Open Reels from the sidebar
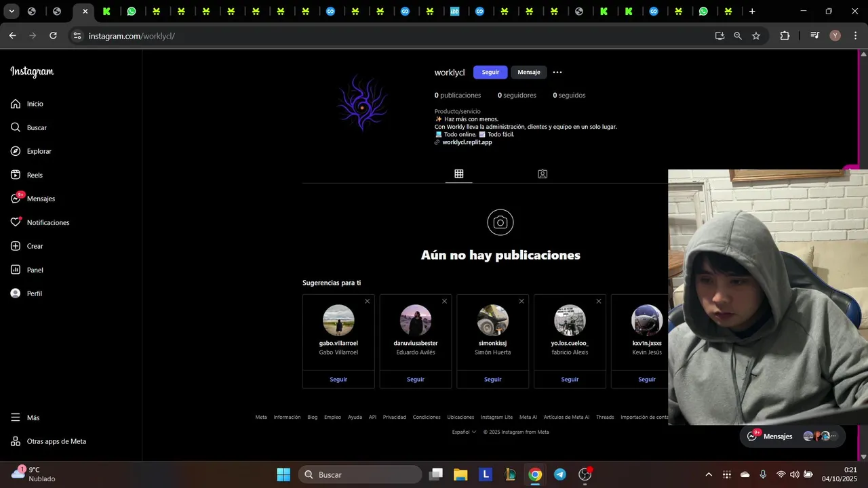 [26, 175]
